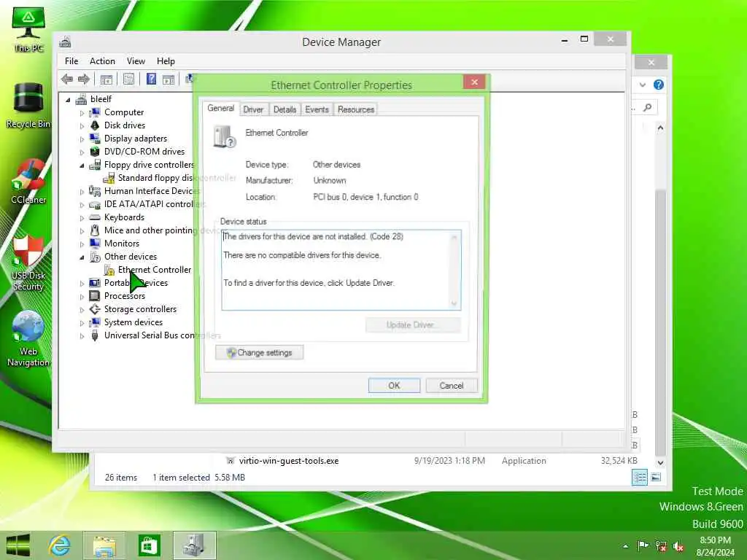
Task: Click the DVD/CD-ROM drives category icon
Action: pyautogui.click(x=95, y=152)
